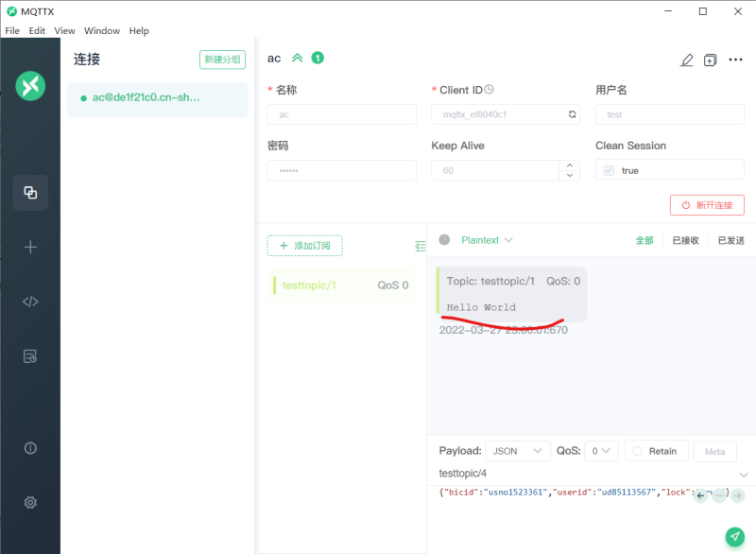Show previous sent payload history
756x554 pixels.
[x=701, y=495]
